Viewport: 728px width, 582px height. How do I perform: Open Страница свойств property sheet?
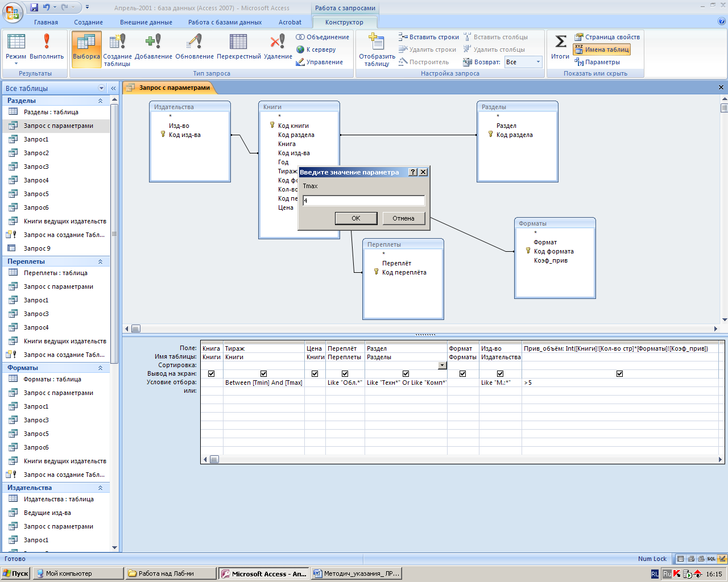point(607,37)
